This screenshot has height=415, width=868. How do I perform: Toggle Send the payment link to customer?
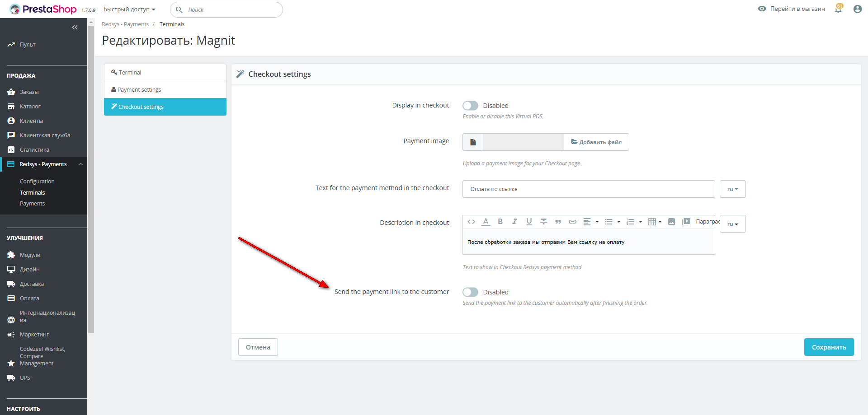470,292
